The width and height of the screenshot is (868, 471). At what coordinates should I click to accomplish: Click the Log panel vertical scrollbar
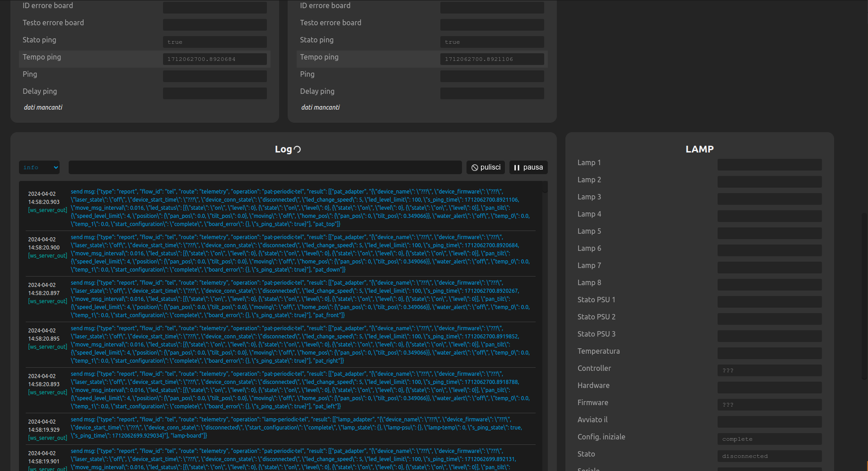tap(545, 187)
